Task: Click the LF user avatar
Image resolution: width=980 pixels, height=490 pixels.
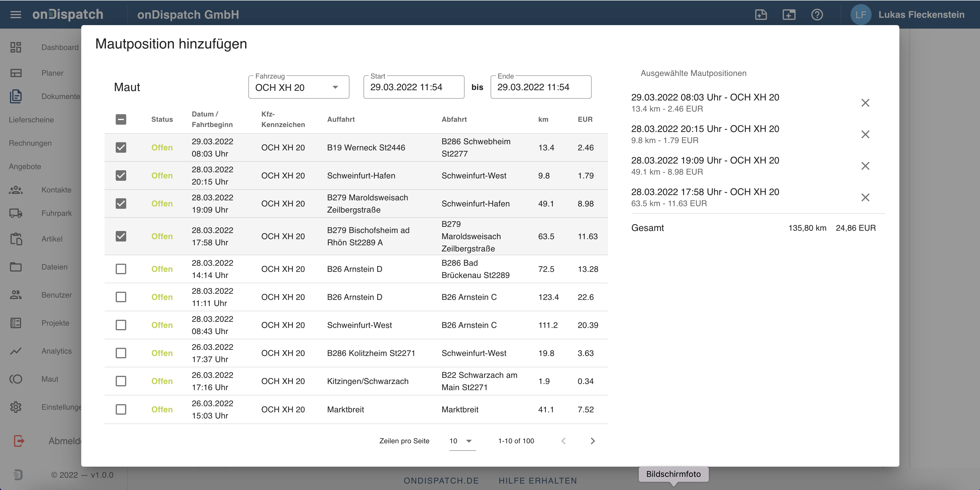Action: click(x=860, y=14)
